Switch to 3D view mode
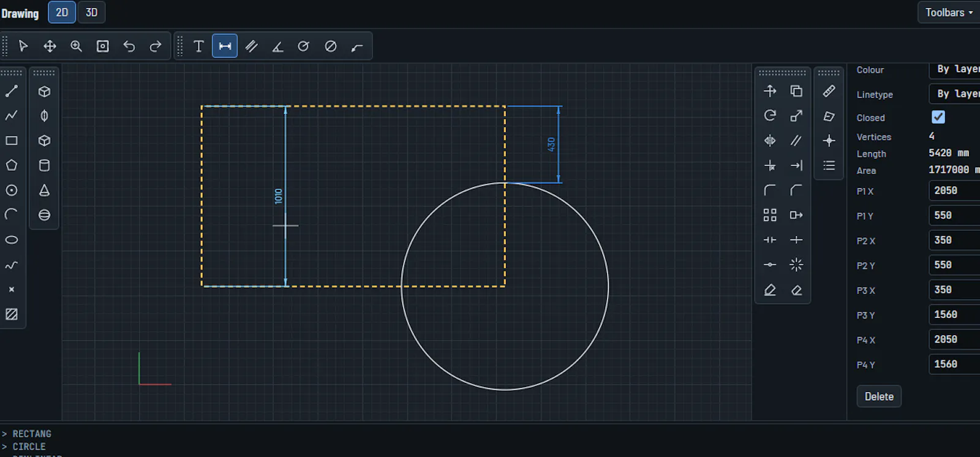Screen dimensions: 980x457 [x=91, y=12]
